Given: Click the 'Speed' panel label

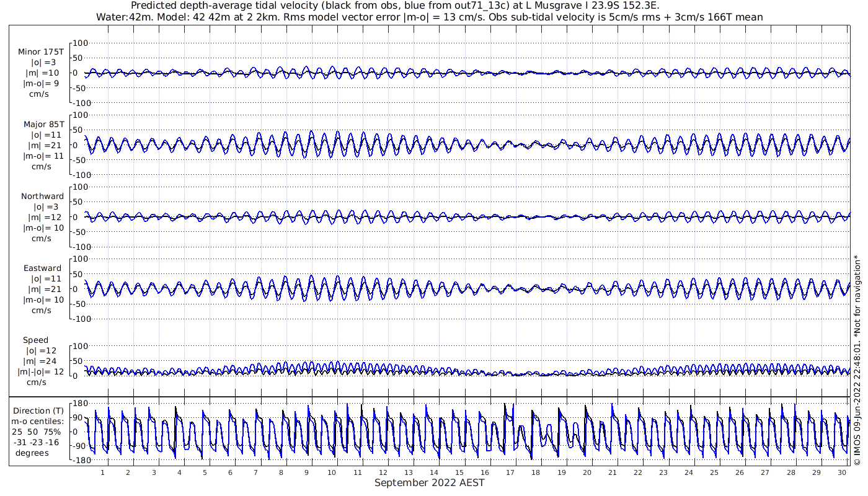Looking at the screenshot, I should (35, 340).
